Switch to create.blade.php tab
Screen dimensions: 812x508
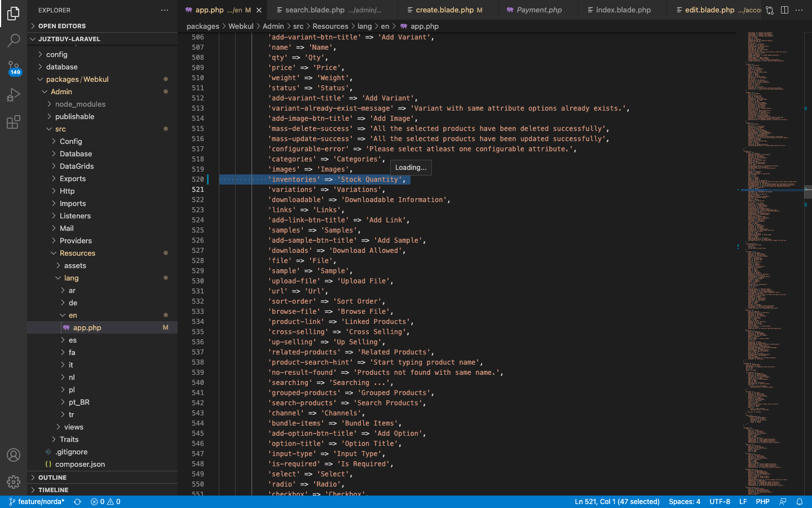click(448, 10)
